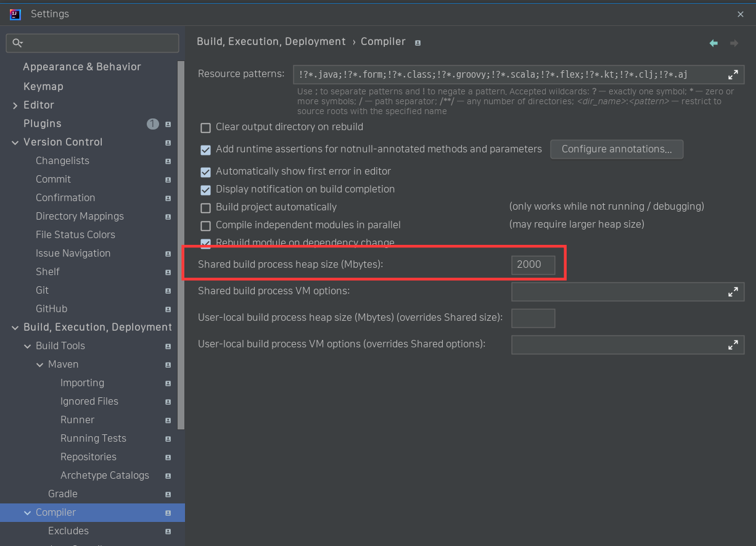
Task: Click the project icon beside Commit
Action: pyautogui.click(x=168, y=180)
